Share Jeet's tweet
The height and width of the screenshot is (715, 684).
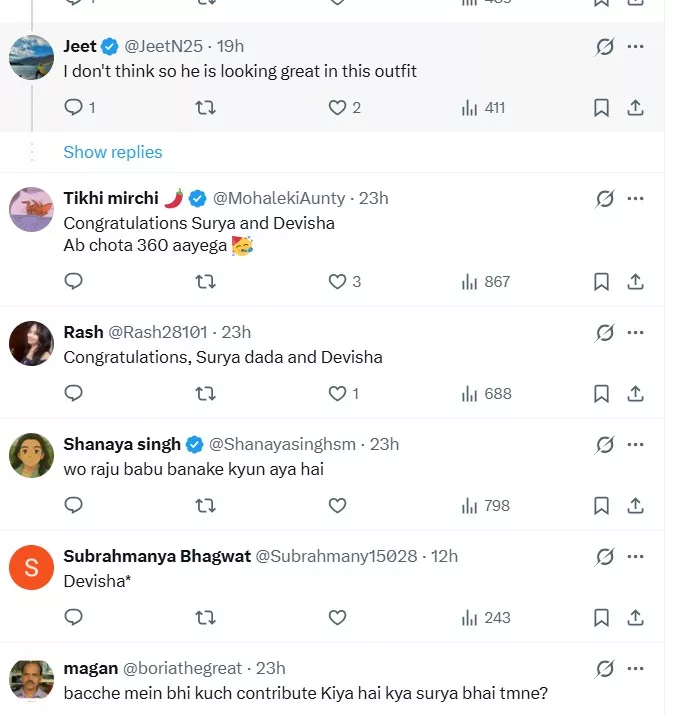click(635, 108)
